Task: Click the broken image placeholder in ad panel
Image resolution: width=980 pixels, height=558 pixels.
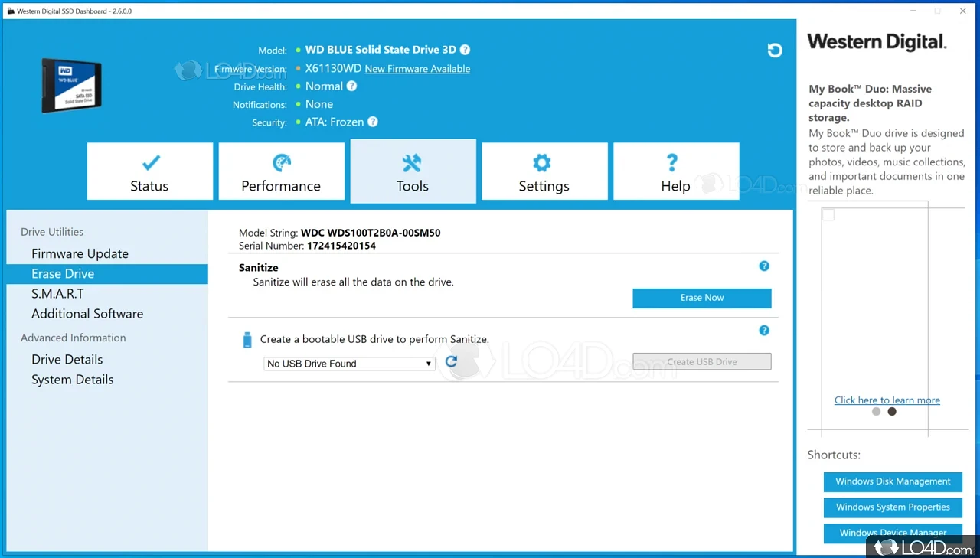Action: [x=828, y=215]
